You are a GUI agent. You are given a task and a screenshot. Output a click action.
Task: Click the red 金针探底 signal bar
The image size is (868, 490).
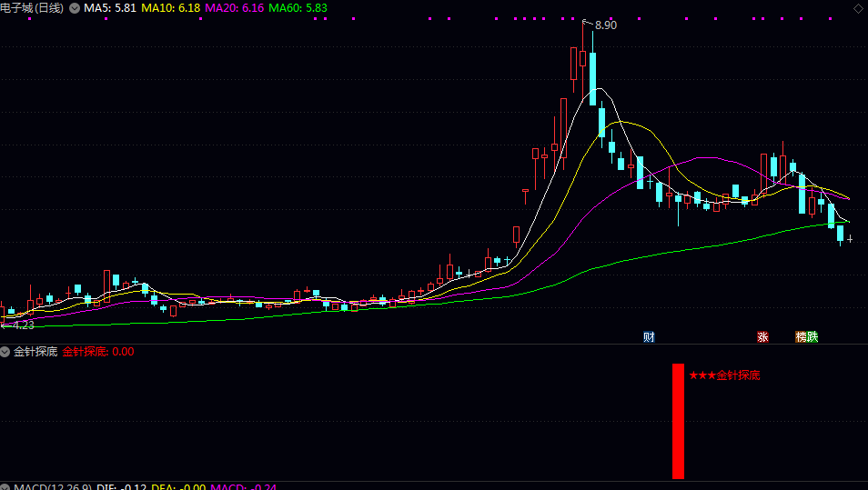click(678, 421)
